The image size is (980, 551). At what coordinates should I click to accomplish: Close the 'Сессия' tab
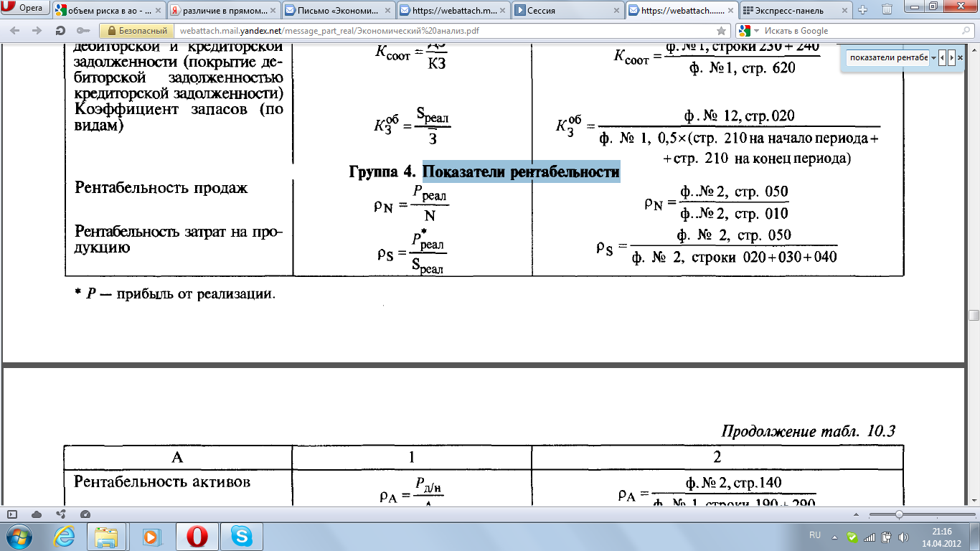pyautogui.click(x=616, y=10)
